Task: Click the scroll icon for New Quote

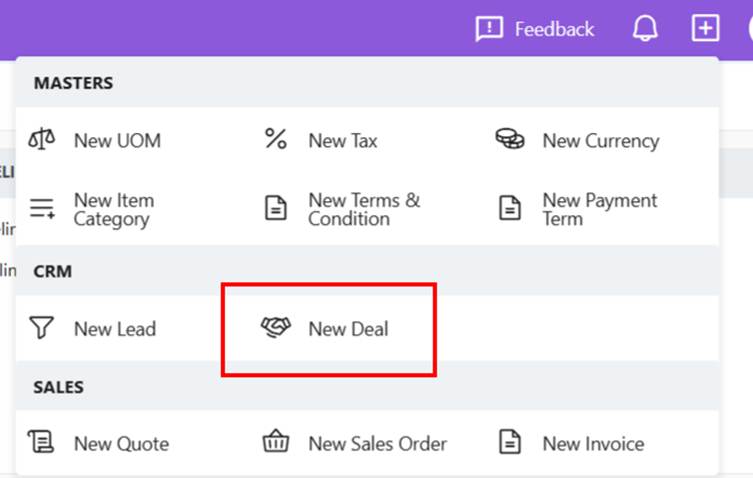Action: [42, 443]
